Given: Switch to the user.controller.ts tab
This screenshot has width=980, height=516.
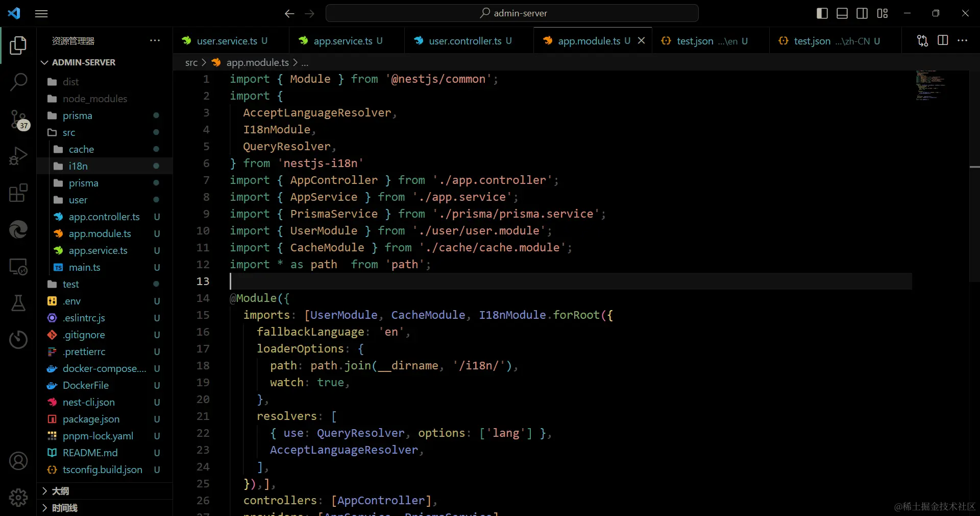Looking at the screenshot, I should [470, 41].
